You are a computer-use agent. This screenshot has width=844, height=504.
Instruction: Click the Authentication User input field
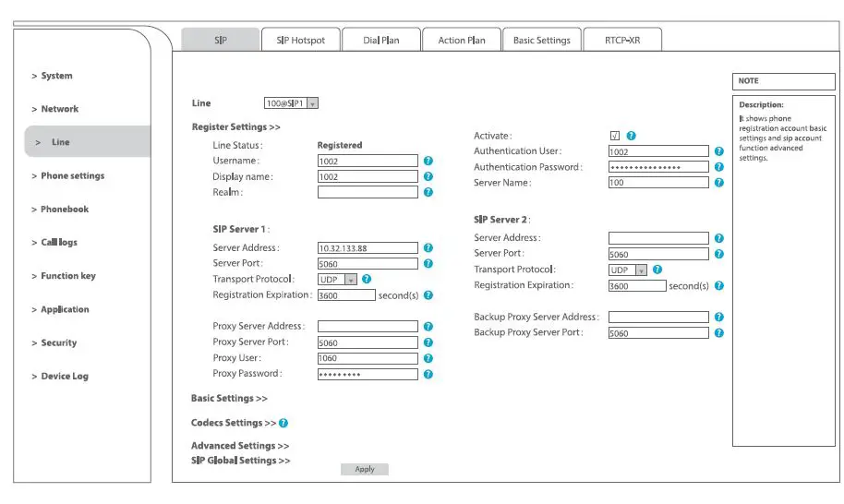[658, 151]
